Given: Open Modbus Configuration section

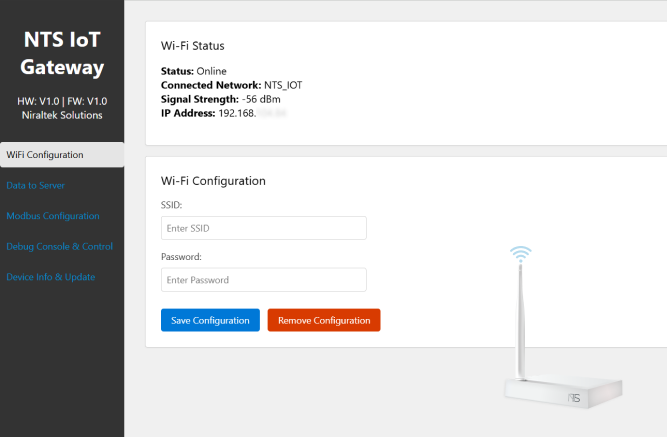Looking at the screenshot, I should click(x=53, y=215).
